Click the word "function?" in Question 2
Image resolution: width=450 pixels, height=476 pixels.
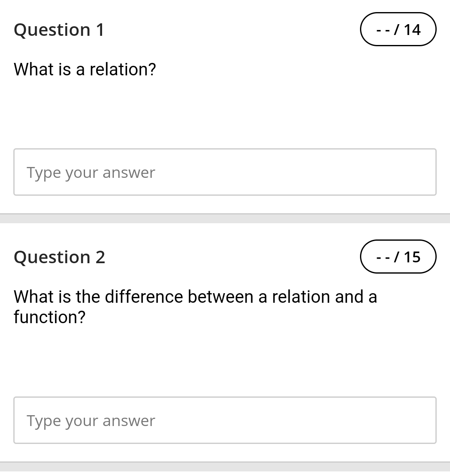[49, 317]
